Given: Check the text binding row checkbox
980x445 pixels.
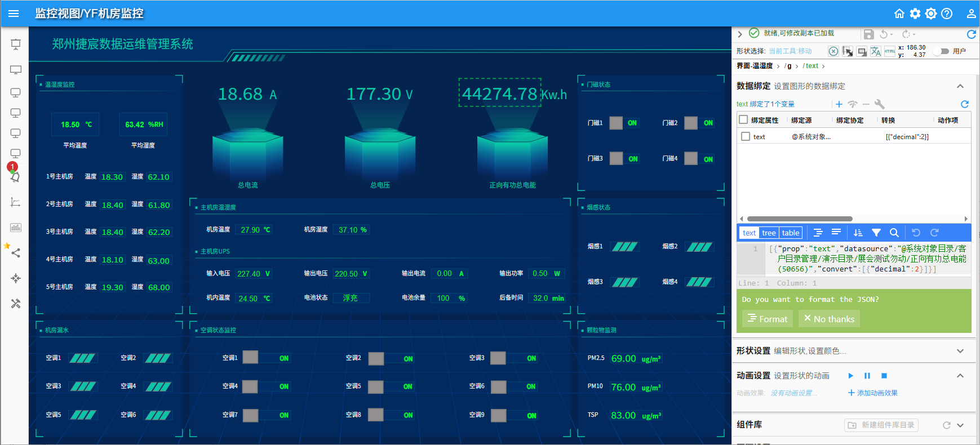Looking at the screenshot, I should (746, 136).
